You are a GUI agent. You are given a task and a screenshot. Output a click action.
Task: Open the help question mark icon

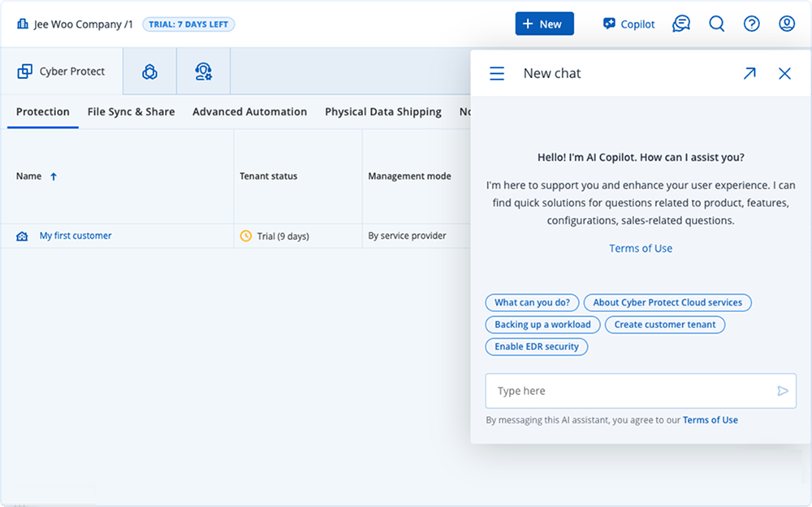751,24
